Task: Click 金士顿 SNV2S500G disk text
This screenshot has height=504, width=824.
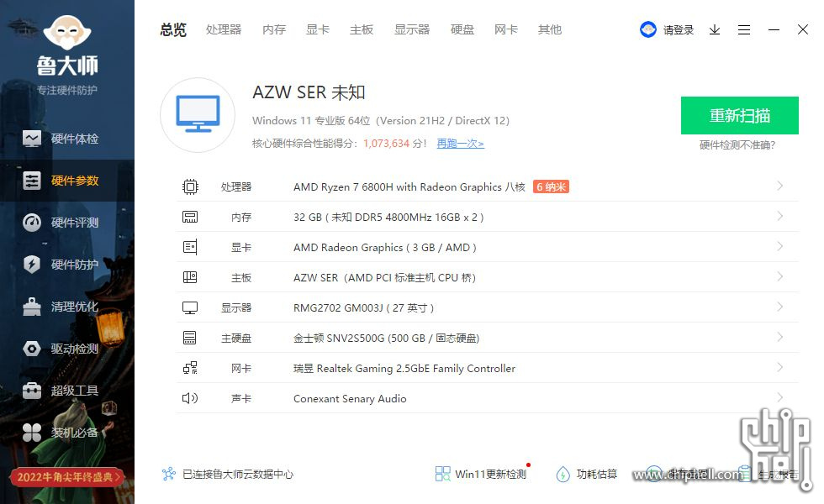Action: tap(386, 338)
